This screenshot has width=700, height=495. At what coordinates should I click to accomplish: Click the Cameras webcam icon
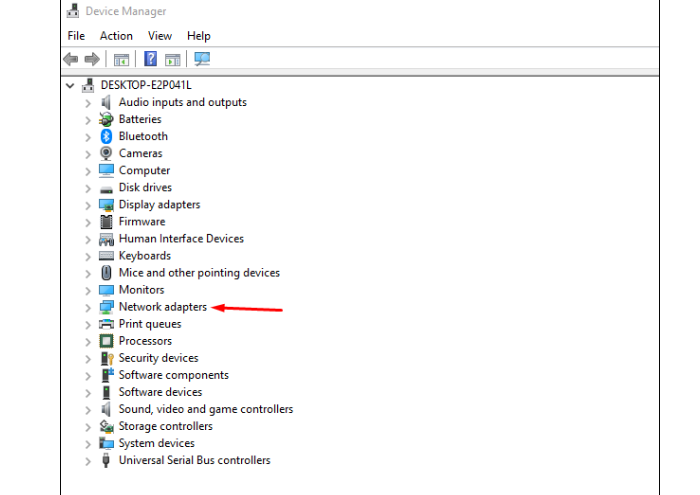[106, 153]
